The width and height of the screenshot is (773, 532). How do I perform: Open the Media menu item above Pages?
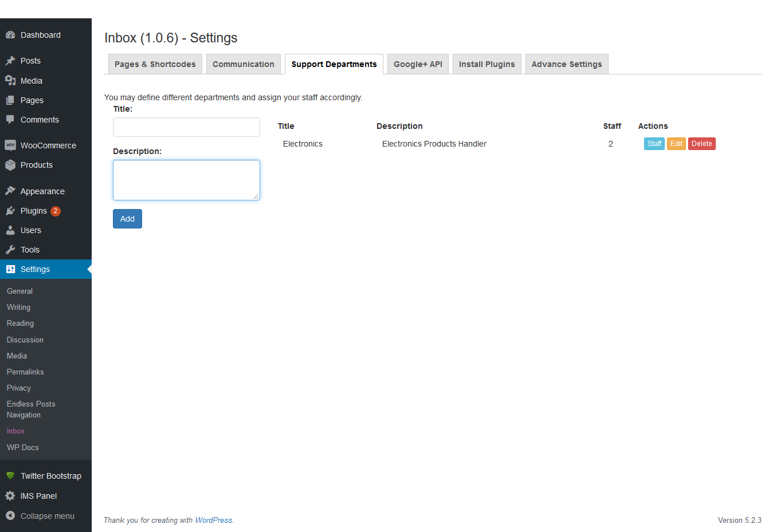[46, 81]
